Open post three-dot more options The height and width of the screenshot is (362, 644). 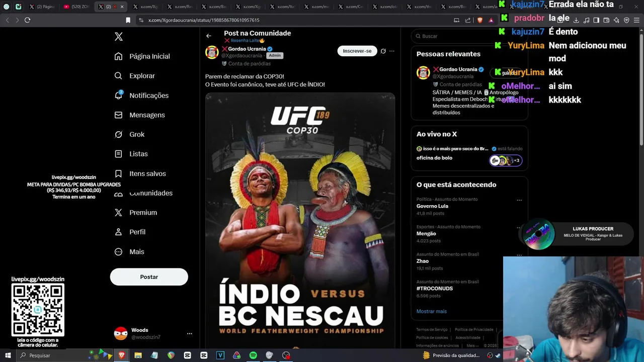click(x=392, y=51)
